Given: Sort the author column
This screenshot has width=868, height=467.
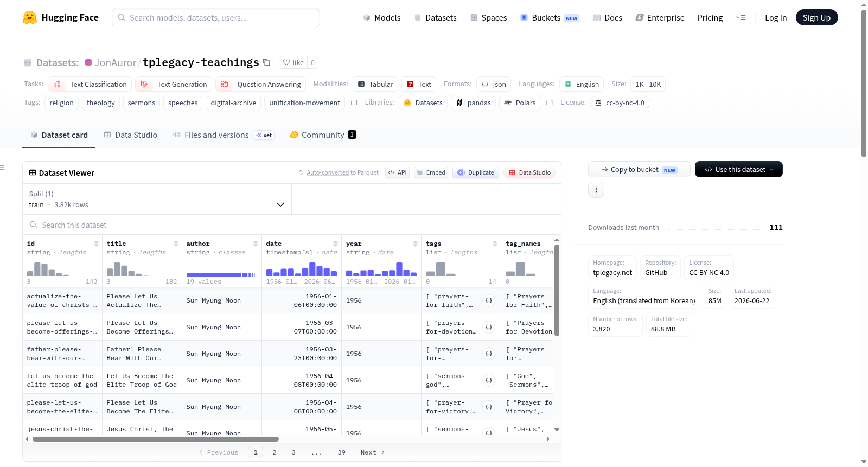Looking at the screenshot, I should pos(256,244).
